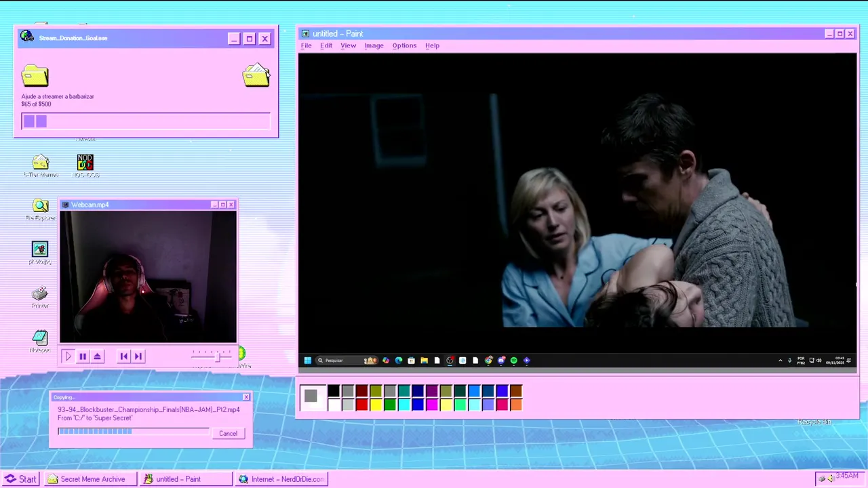Skip to previous track in Webcam.mp4 player
Screen dimensions: 868x488
[123, 356]
